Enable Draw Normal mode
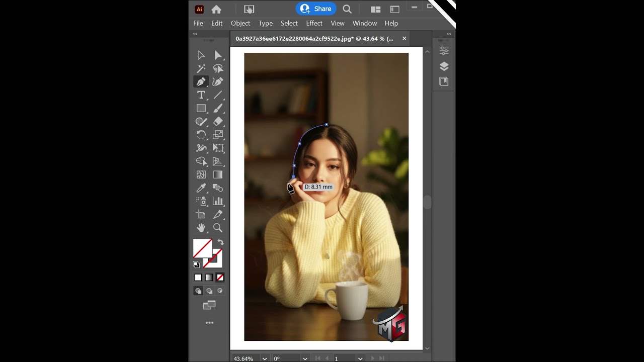This screenshot has height=362, width=644. pos(198,291)
